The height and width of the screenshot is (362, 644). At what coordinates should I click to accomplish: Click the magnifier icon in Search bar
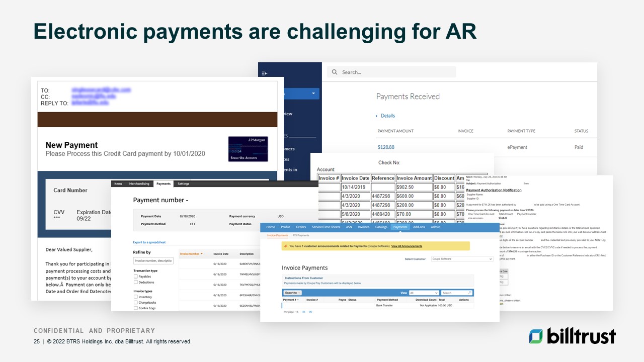point(335,72)
